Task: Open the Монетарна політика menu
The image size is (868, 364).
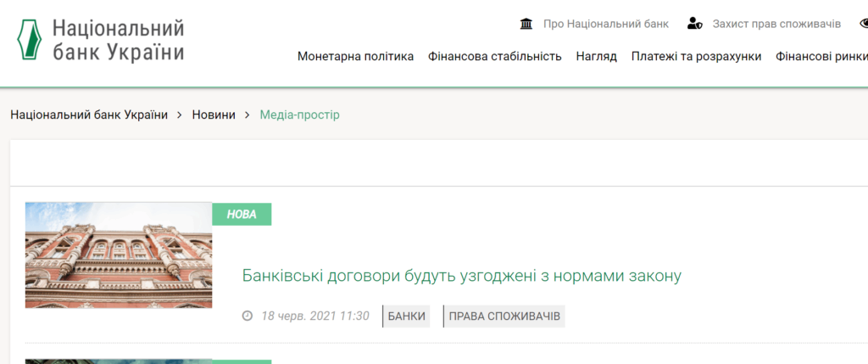Action: pos(355,57)
